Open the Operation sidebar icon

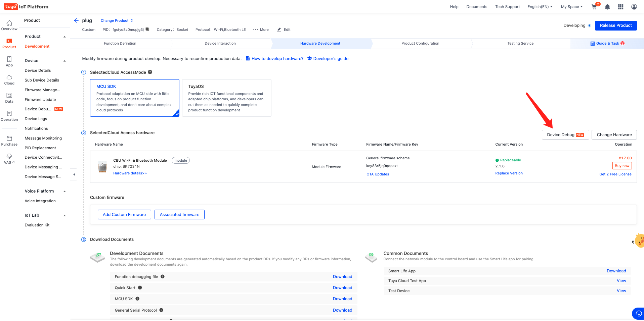point(9,116)
